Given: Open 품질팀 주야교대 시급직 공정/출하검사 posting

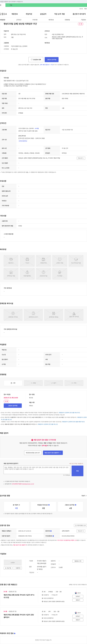Looking at the screenshot, I should click(x=19, y=616).
